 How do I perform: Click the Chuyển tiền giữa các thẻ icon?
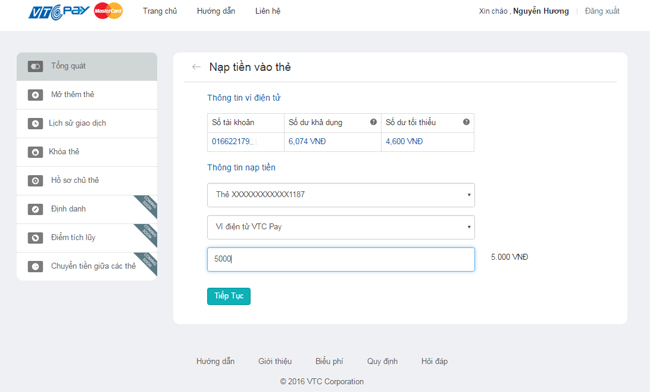click(x=35, y=266)
